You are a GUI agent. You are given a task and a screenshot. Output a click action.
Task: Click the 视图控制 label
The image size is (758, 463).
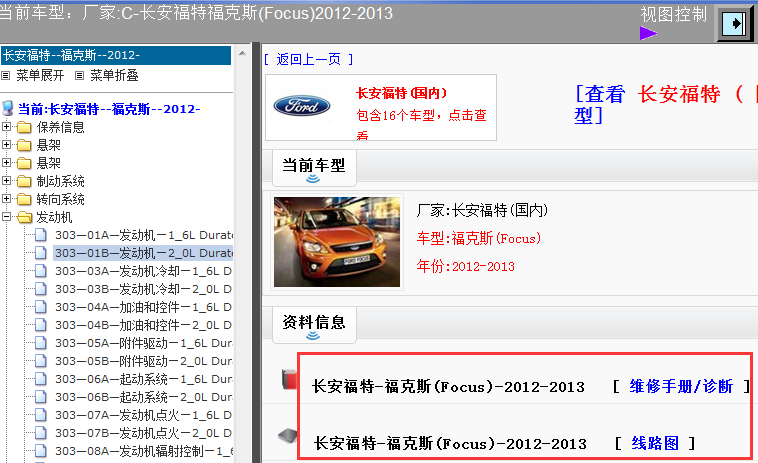pos(673,14)
